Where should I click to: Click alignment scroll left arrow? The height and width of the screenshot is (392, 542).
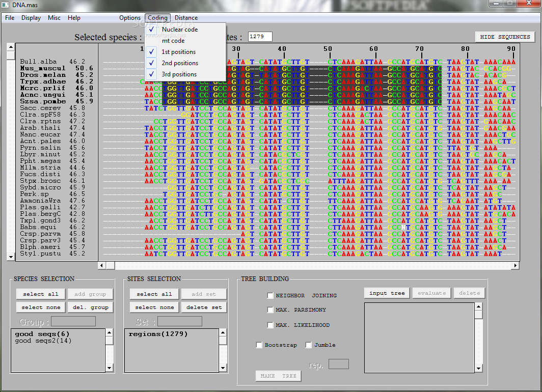(102, 265)
